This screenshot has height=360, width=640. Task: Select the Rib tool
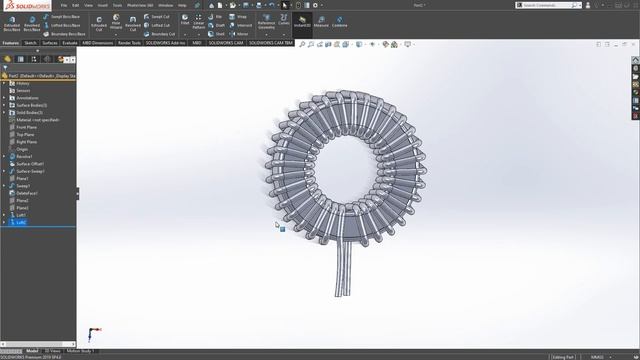[x=215, y=17]
